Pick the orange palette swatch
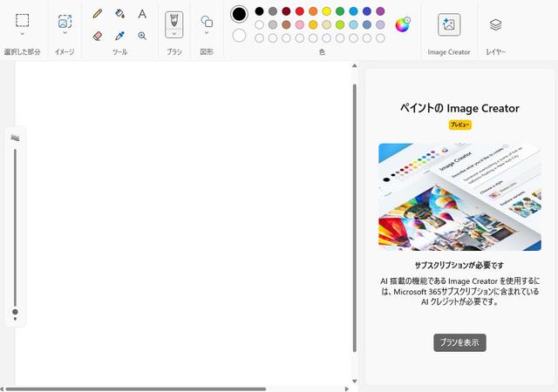 (x=313, y=11)
